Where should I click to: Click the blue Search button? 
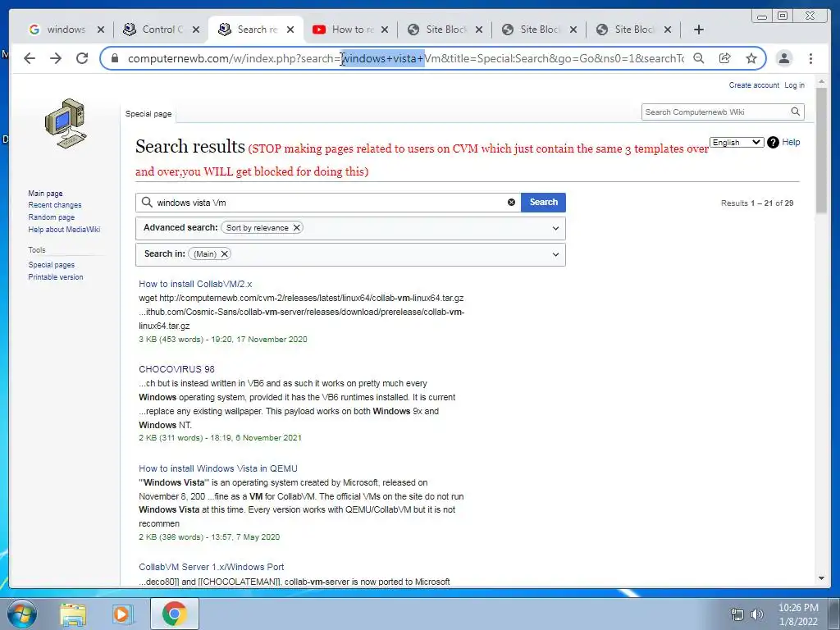point(543,202)
